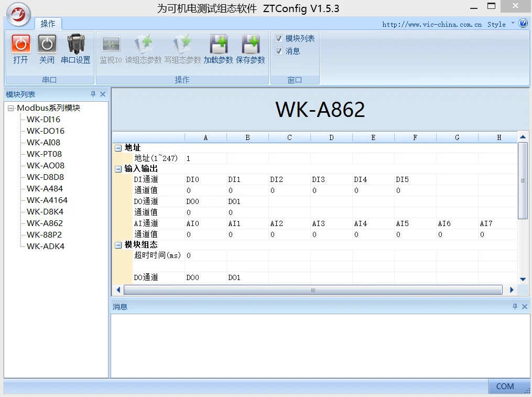Image resolution: width=532 pixels, height=397 pixels.
Task: Toggle the 模块列表 checkbox
Action: (x=279, y=38)
